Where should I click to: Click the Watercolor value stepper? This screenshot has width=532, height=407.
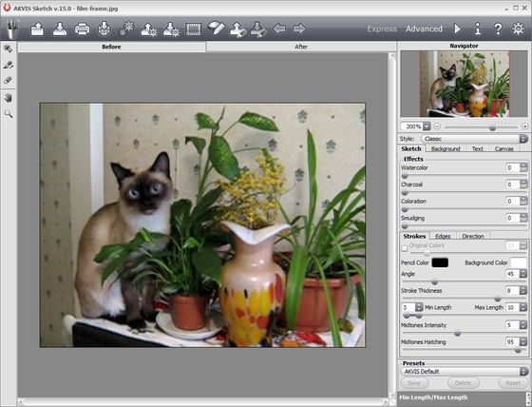[x=523, y=167]
